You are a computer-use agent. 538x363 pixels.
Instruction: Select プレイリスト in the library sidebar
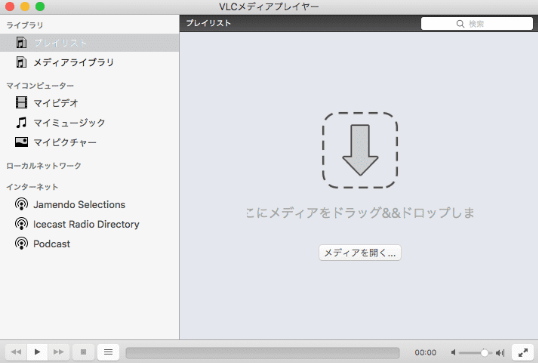[89, 43]
